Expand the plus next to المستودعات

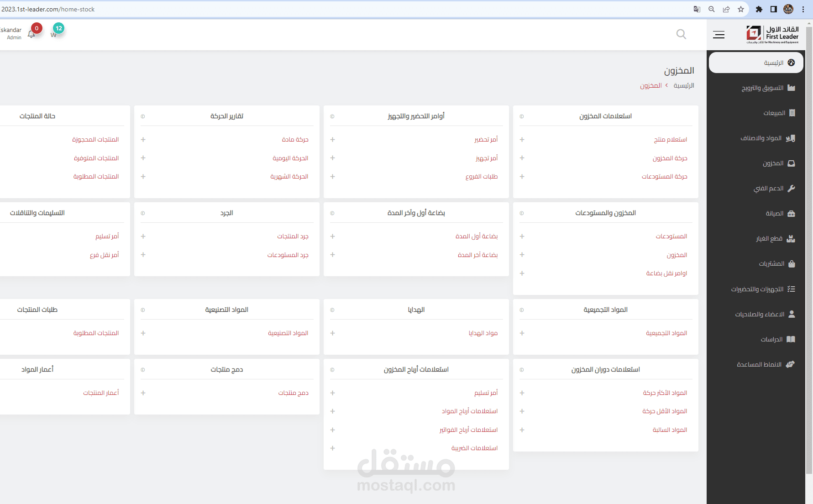[x=522, y=236]
